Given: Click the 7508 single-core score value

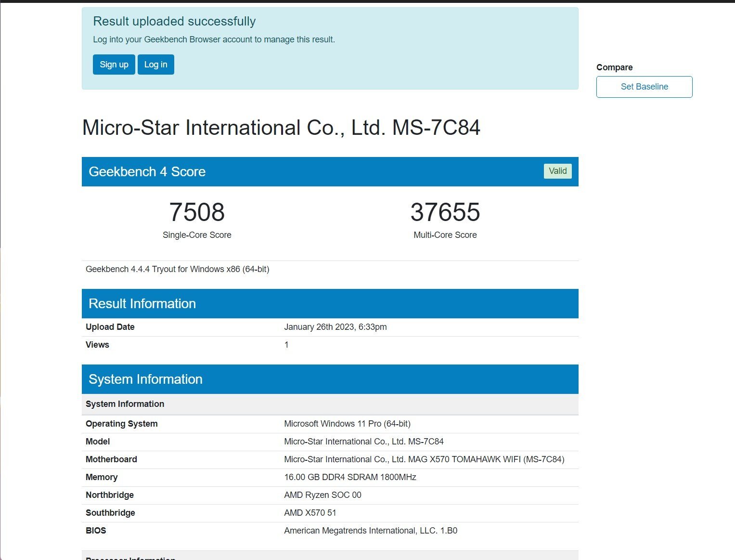Looking at the screenshot, I should tap(197, 212).
